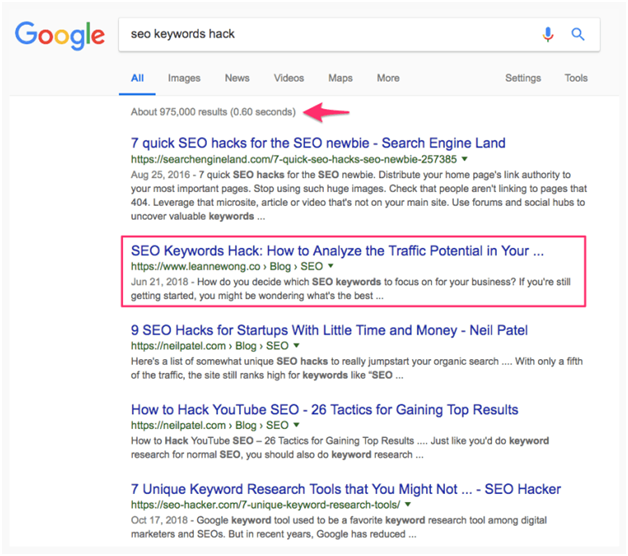The width and height of the screenshot is (628, 556).
Task: Open '9 SEO Hacks for Startups' result
Action: [329, 330]
